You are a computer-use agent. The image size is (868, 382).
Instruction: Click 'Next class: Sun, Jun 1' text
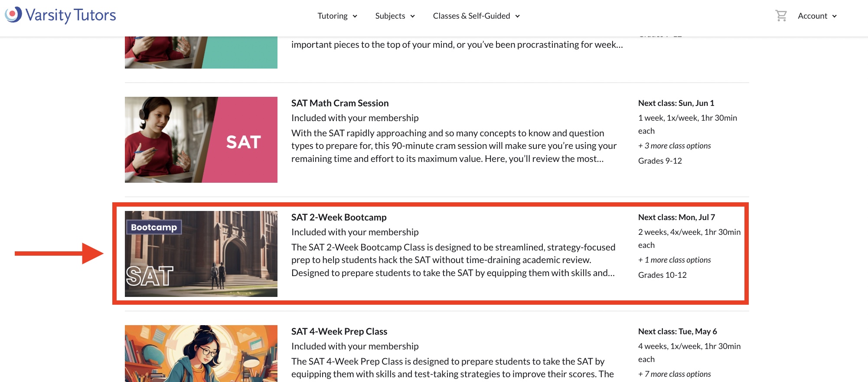coord(676,103)
